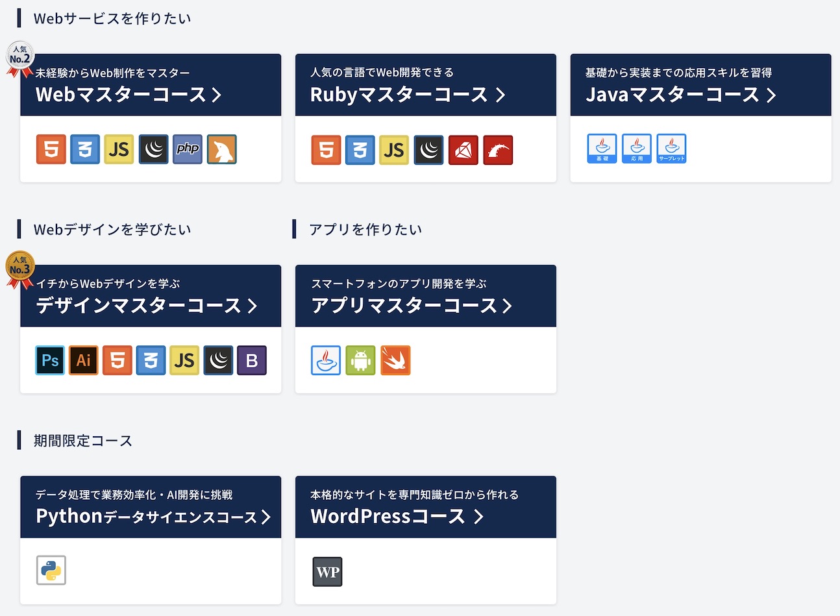Click the Java 基礎 icon
This screenshot has height=616, width=840.
602,149
